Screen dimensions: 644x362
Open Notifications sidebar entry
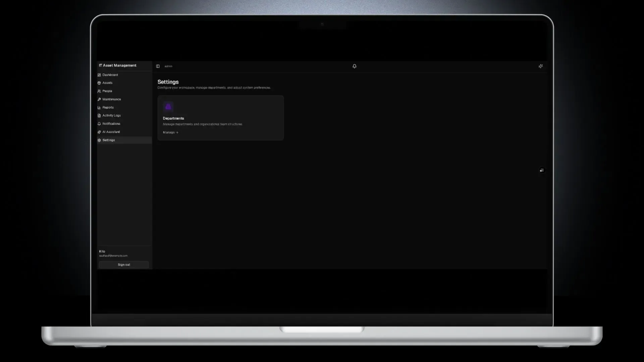[124, 124]
